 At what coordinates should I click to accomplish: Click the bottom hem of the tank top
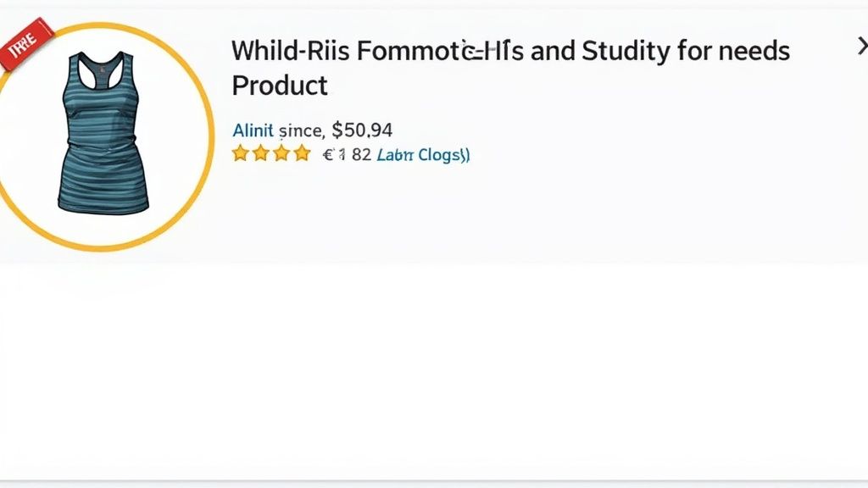tap(103, 204)
